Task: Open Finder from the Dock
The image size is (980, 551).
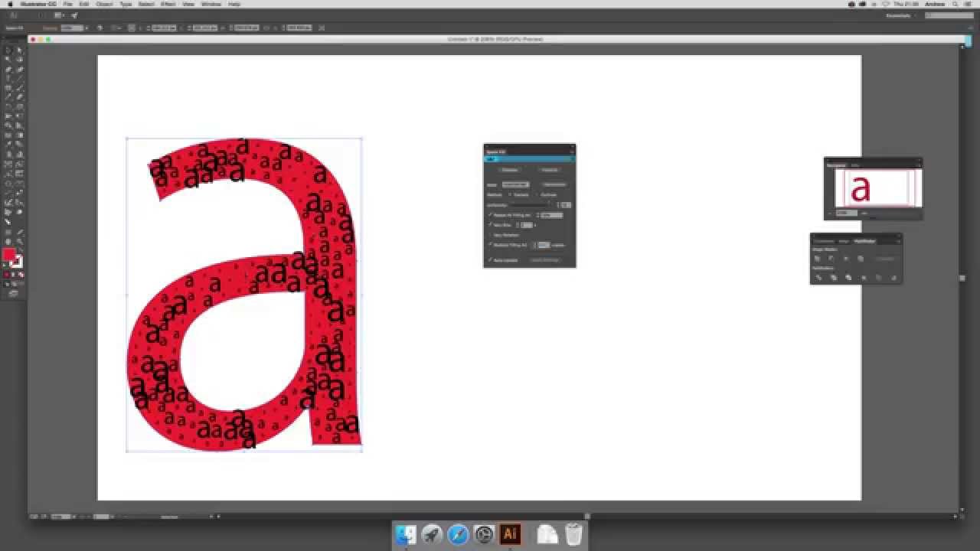Action: point(406,534)
